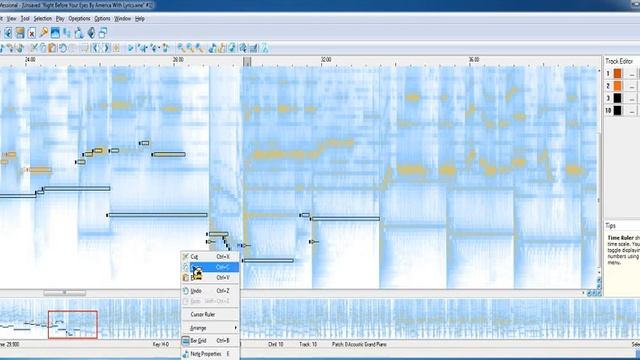Choose highlighted Copy in the context menu

pos(210,267)
